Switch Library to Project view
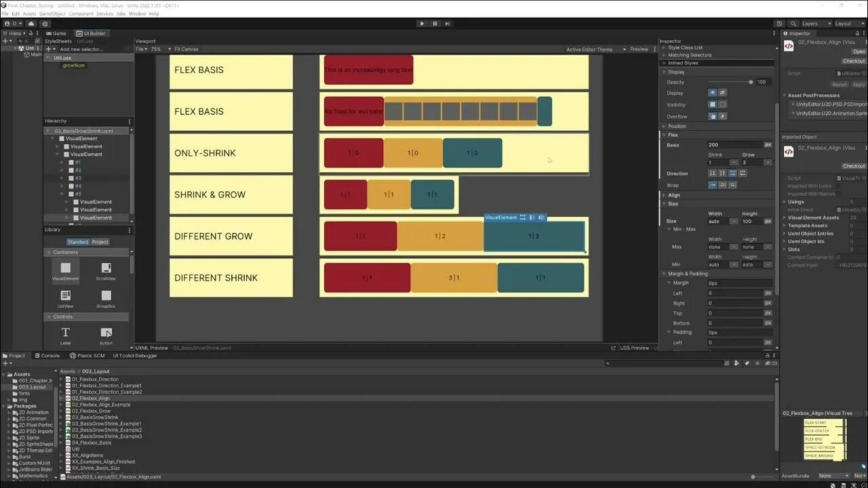Viewport: 868px width, 488px height. coord(100,242)
